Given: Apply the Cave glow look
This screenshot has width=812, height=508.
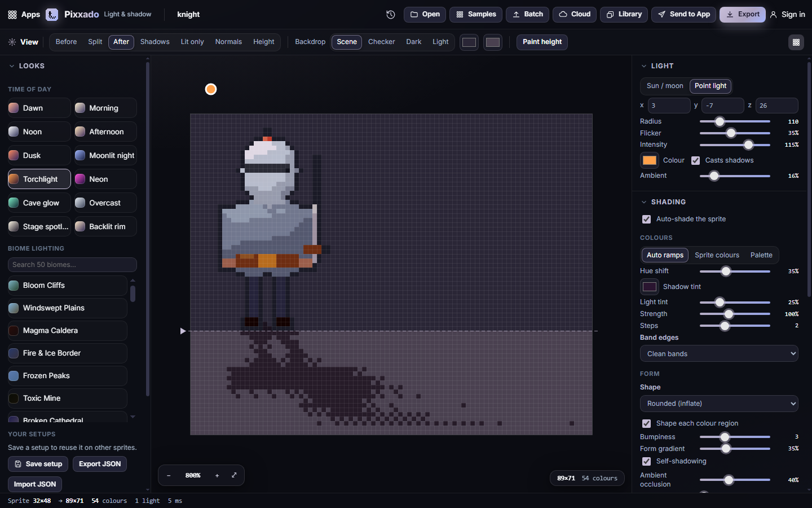Looking at the screenshot, I should click(x=39, y=203).
